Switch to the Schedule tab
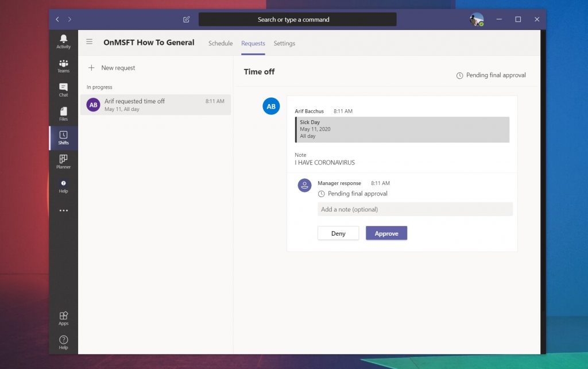The image size is (588, 369). pos(220,43)
